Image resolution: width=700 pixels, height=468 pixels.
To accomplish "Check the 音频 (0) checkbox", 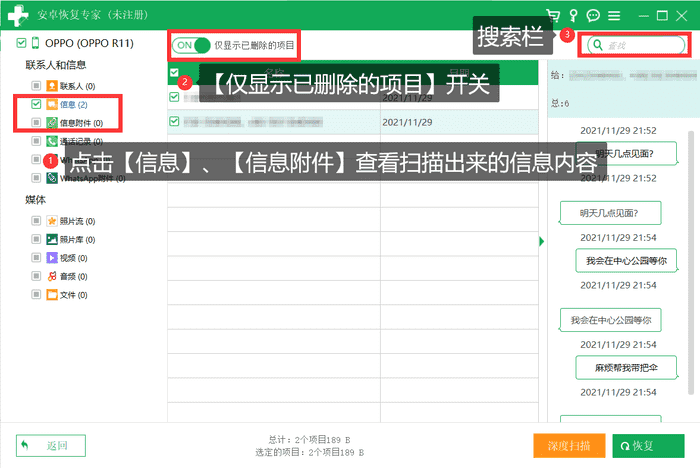I will pyautogui.click(x=36, y=276).
